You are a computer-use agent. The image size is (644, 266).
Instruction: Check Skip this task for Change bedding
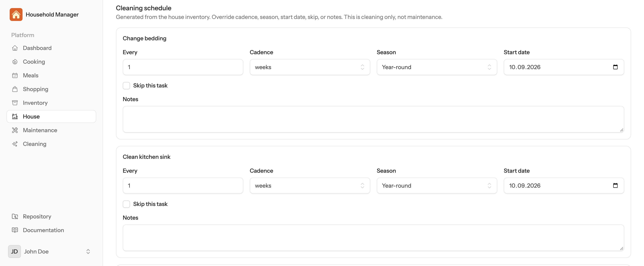127,86
